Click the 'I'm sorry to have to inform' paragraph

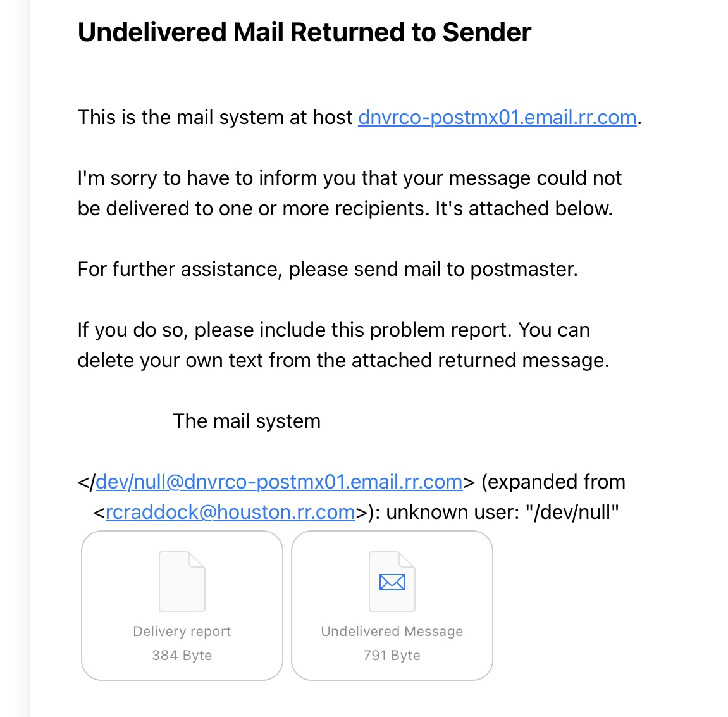coord(350,193)
